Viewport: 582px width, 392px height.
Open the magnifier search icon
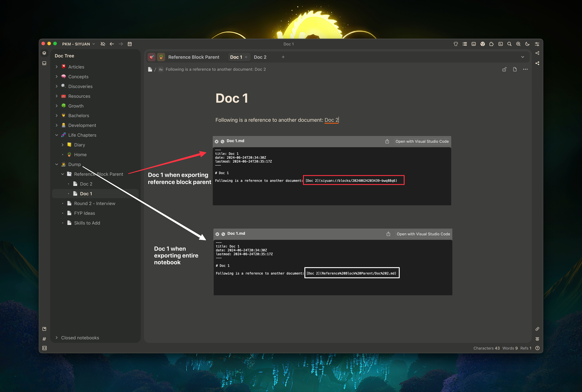tap(509, 44)
